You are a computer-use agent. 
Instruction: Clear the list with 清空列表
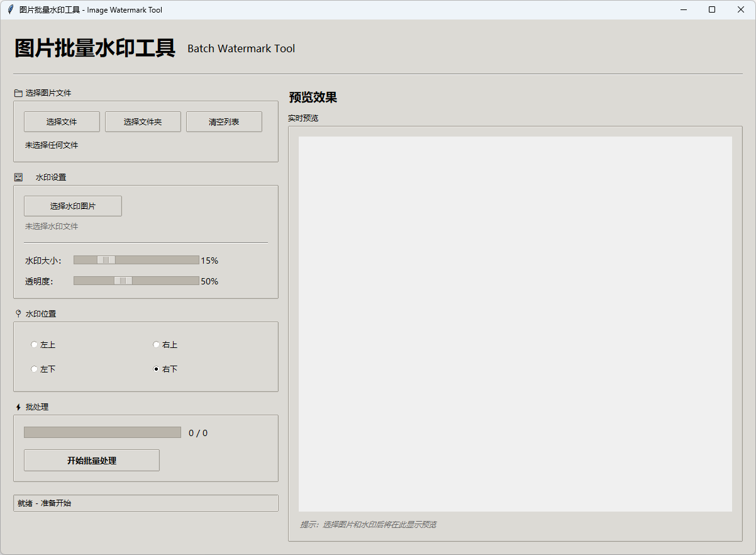pos(224,122)
